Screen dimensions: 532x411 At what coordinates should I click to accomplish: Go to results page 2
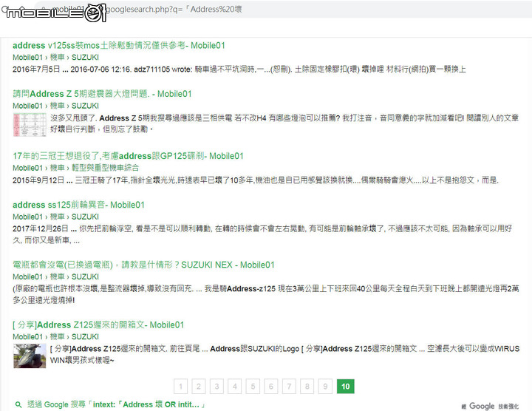(x=199, y=386)
